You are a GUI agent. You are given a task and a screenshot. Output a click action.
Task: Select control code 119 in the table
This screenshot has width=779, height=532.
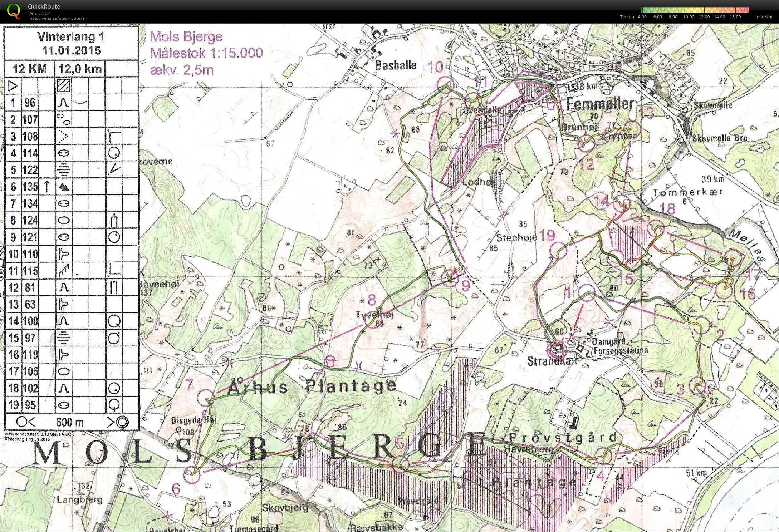pos(30,355)
